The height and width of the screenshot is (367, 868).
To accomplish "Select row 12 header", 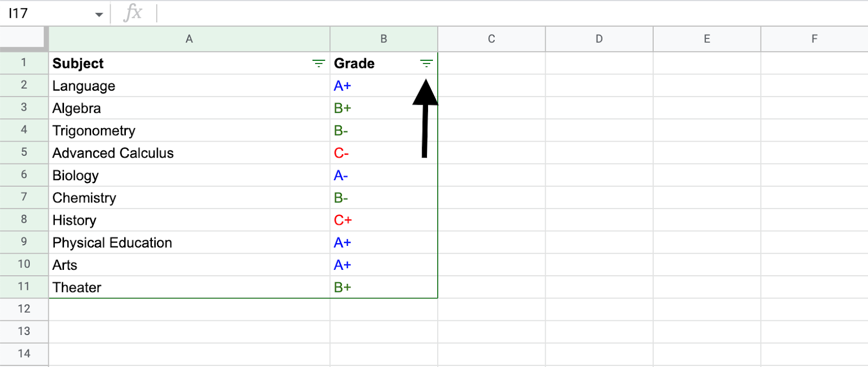I will point(24,309).
